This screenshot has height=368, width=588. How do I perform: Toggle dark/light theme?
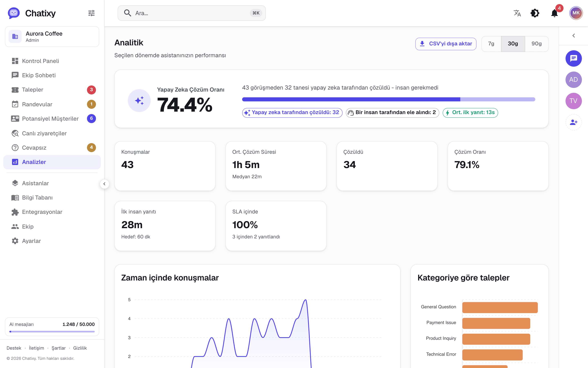pyautogui.click(x=535, y=13)
